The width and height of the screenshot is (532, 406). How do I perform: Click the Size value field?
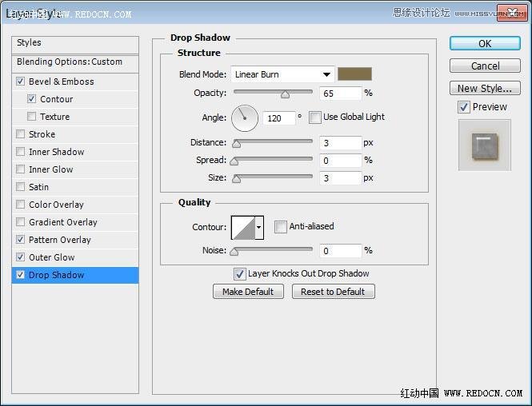point(340,178)
